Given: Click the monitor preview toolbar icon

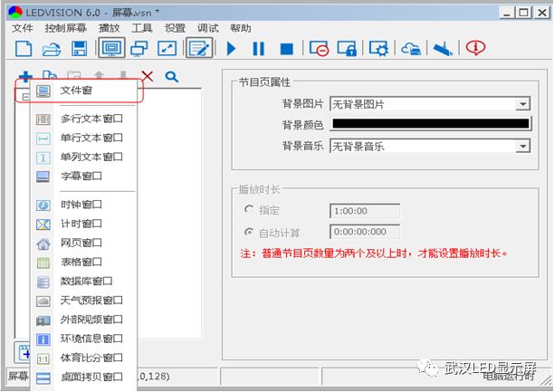Looking at the screenshot, I should [x=111, y=48].
